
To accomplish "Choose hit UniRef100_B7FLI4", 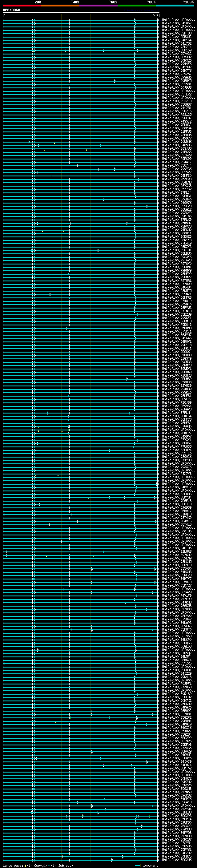I will pos(177,193).
